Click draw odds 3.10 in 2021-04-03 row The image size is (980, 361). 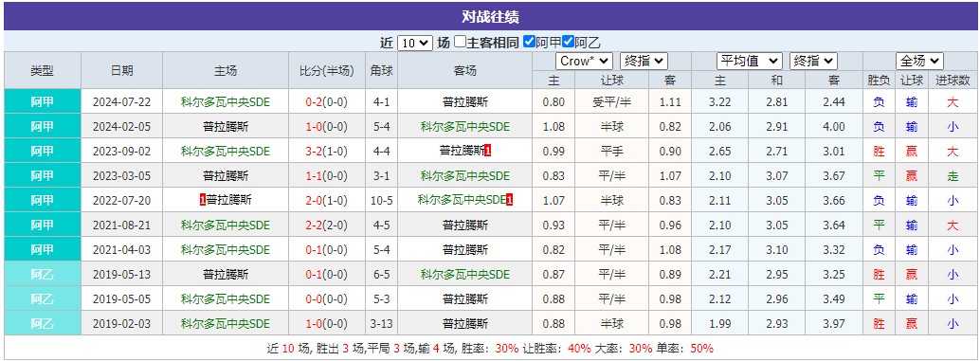tap(777, 250)
